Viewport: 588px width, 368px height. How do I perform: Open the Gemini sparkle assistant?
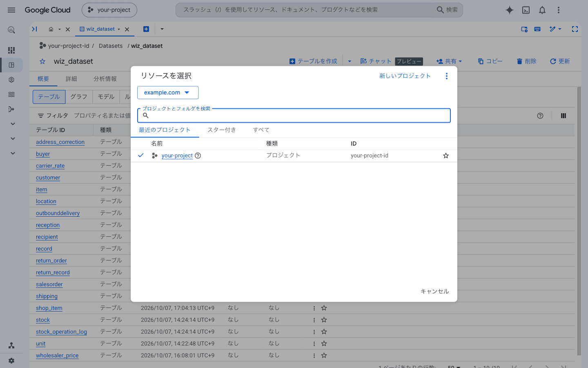click(x=509, y=10)
